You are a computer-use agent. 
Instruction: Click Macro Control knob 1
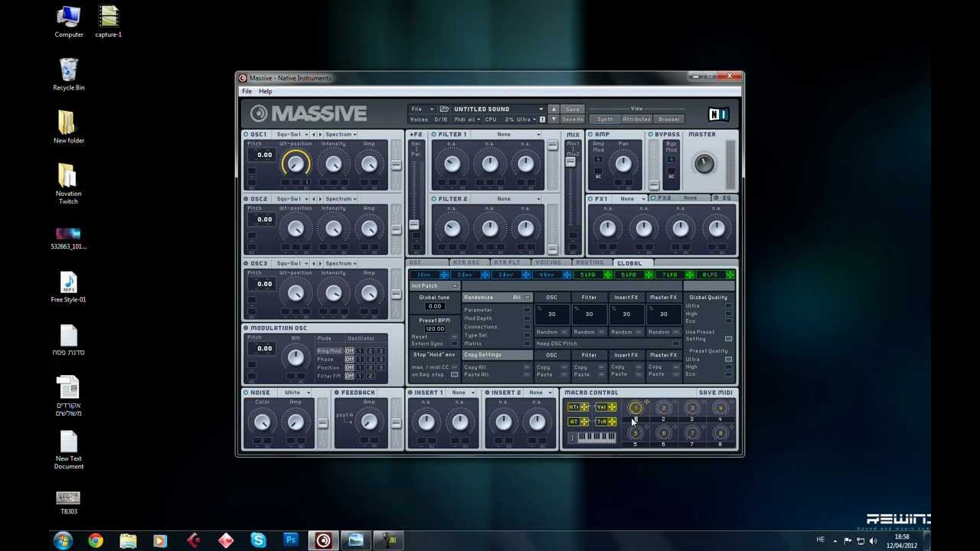point(635,408)
